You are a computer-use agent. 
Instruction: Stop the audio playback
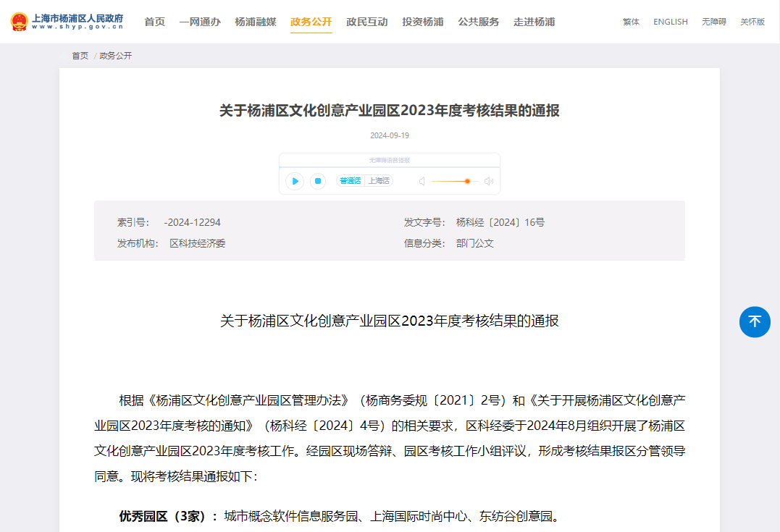pyautogui.click(x=318, y=181)
